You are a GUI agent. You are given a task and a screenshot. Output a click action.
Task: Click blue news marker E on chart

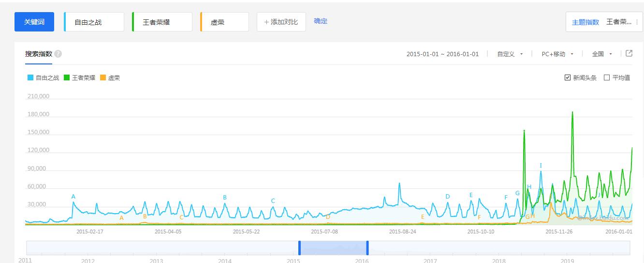click(471, 195)
